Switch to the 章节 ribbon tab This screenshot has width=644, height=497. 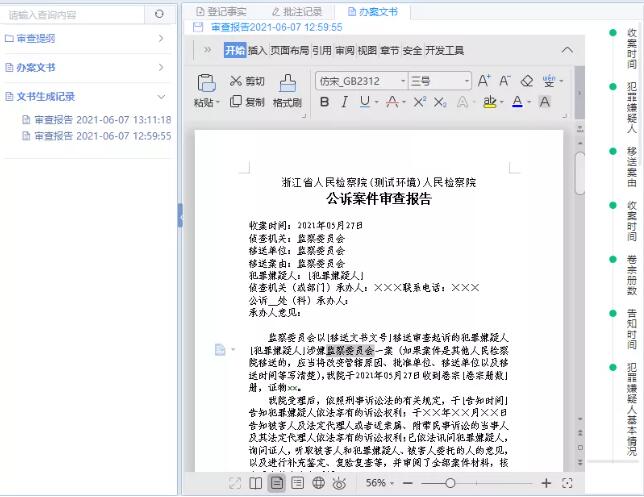point(389,50)
